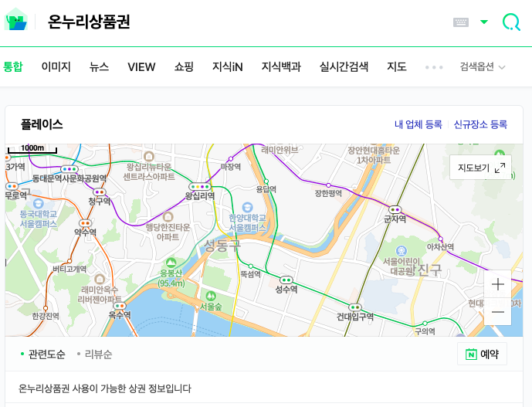
Task: Click the 서울숲 park icon
Action: click(x=211, y=296)
